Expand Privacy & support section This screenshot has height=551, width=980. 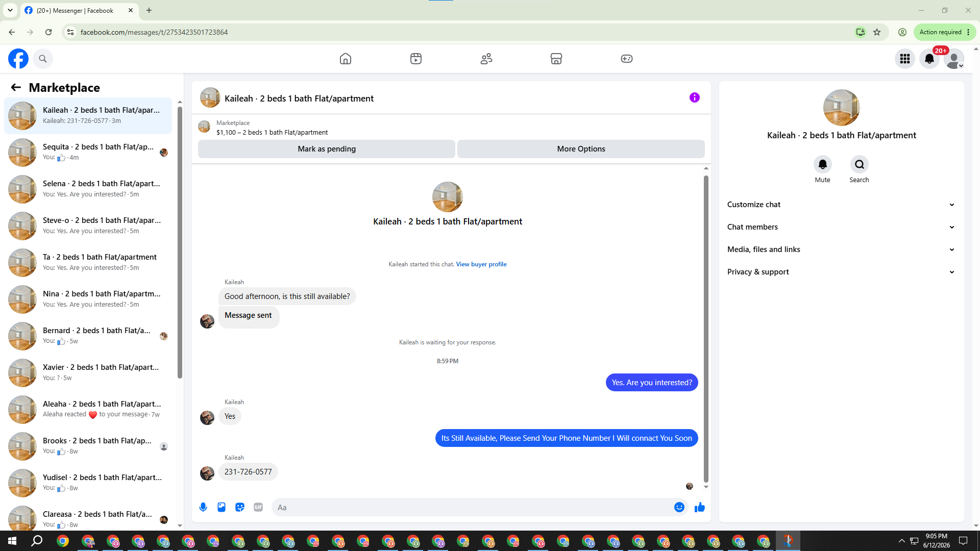841,272
